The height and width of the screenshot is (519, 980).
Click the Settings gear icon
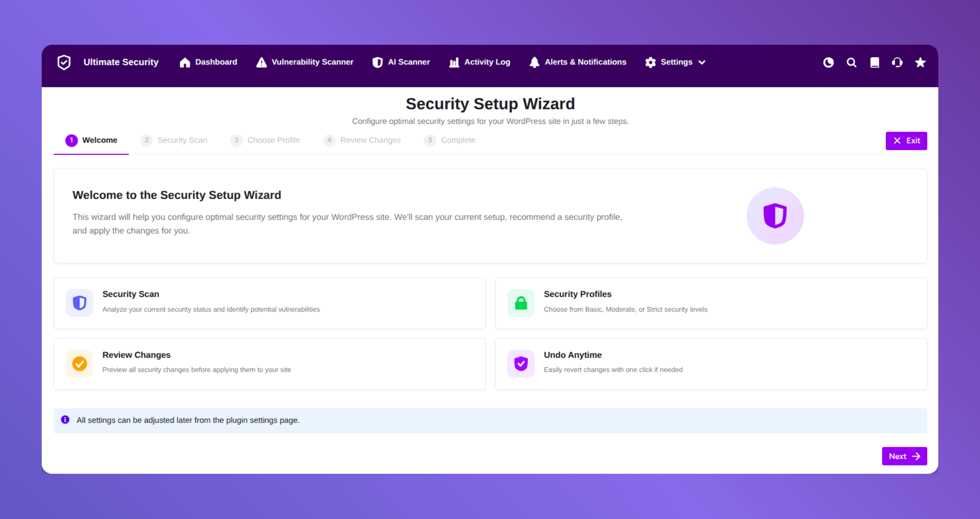pos(650,63)
